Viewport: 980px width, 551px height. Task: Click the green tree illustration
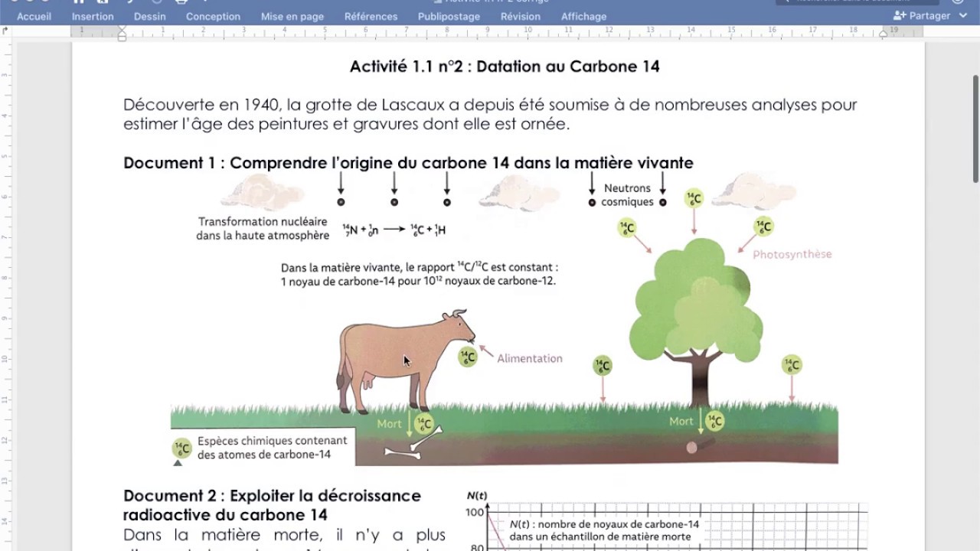[695, 321]
